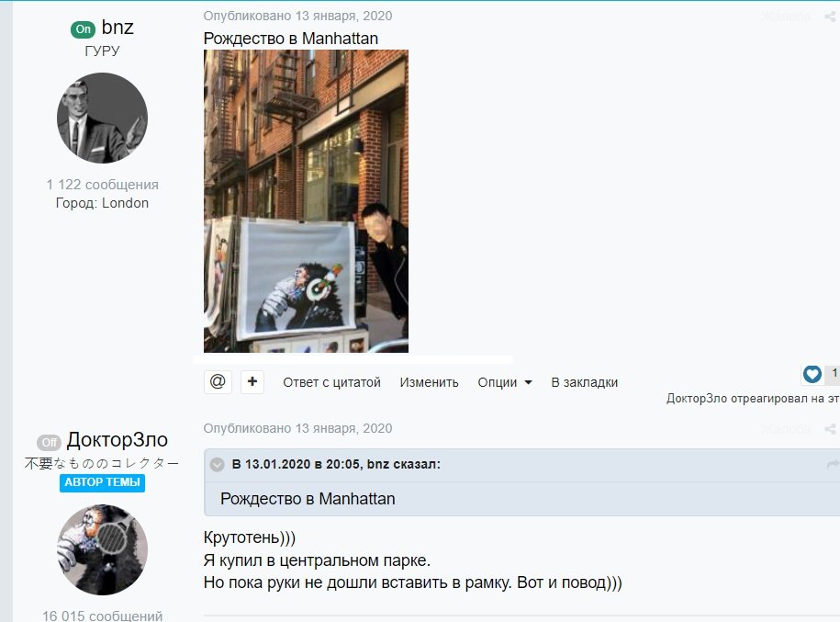Click '16 015 сообщений' under ДокторЗло

(102, 616)
